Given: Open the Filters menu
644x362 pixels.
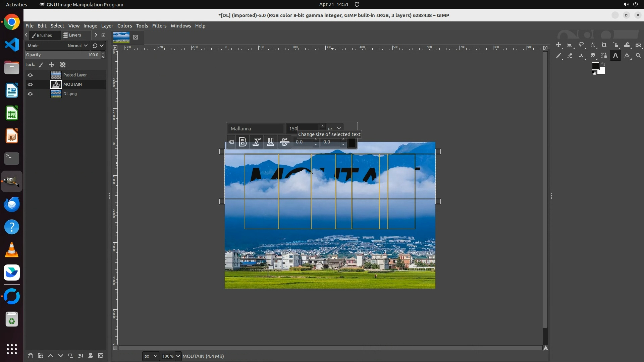Looking at the screenshot, I should tap(159, 26).
